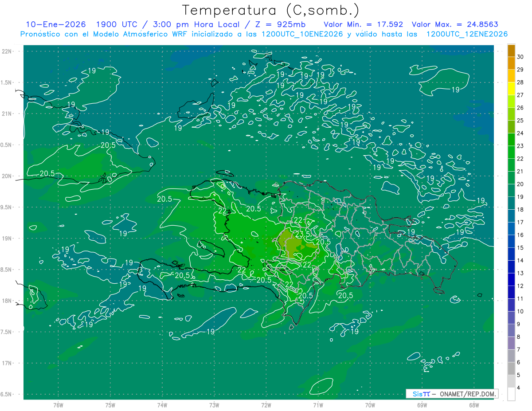Click the map title Temperatura (C,somb.)
532x411 pixels.
click(x=271, y=10)
